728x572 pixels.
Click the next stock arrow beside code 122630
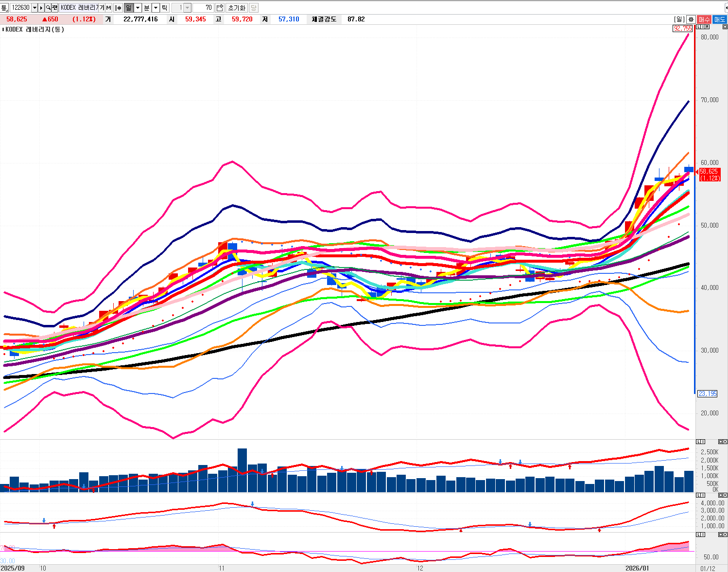pyautogui.click(x=41, y=8)
